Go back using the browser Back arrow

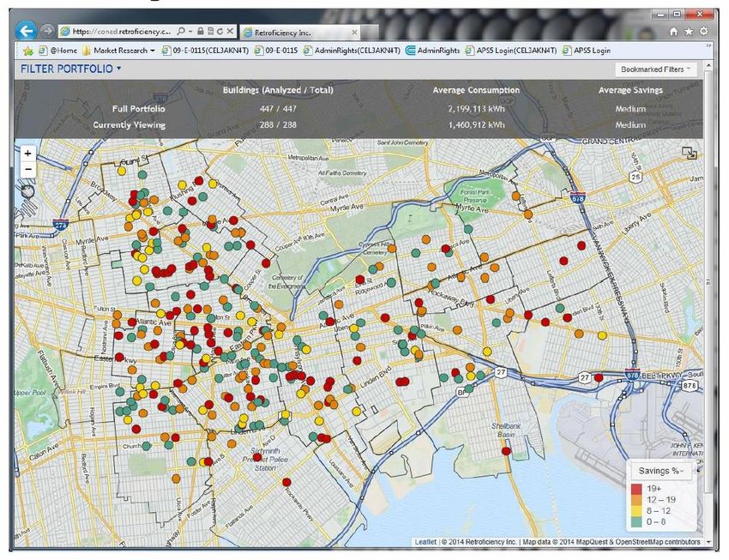(26, 31)
